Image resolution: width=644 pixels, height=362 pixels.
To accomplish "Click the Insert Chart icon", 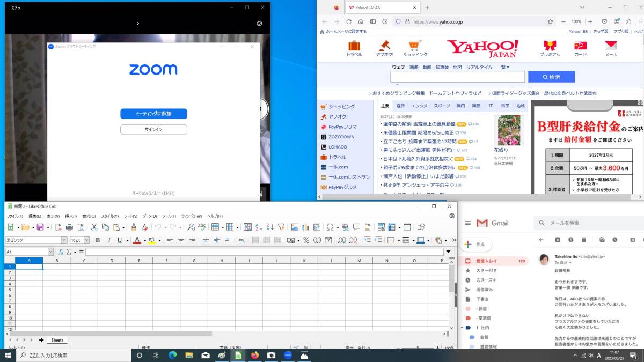I will pos(305,227).
